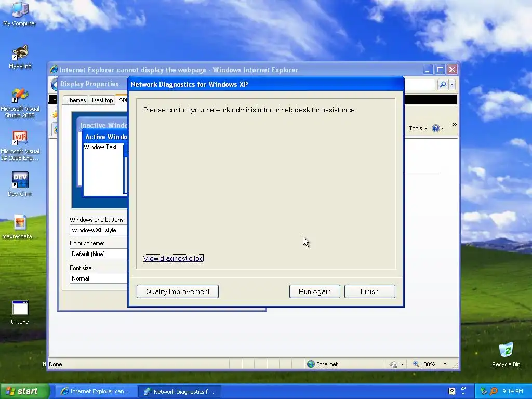Click the Internet Explorer logo in the title bar

(54, 70)
